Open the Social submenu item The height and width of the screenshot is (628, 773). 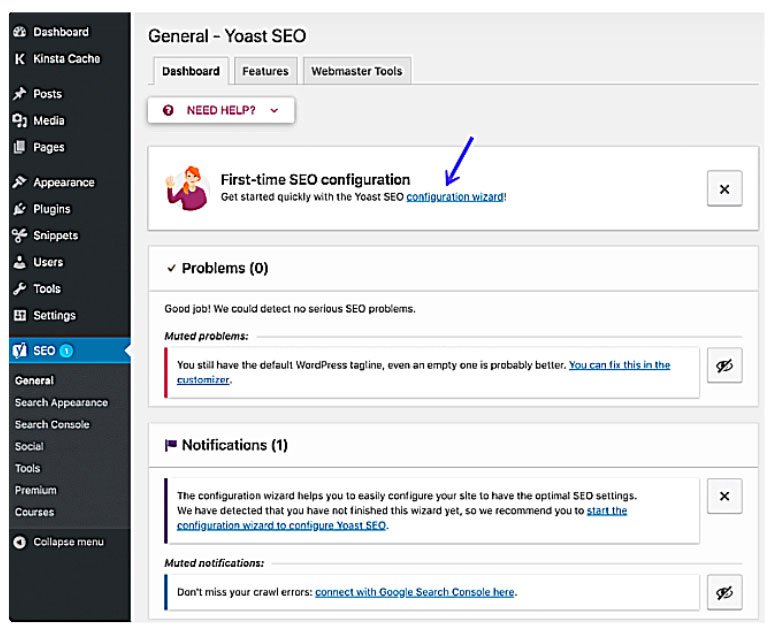pyautogui.click(x=29, y=446)
